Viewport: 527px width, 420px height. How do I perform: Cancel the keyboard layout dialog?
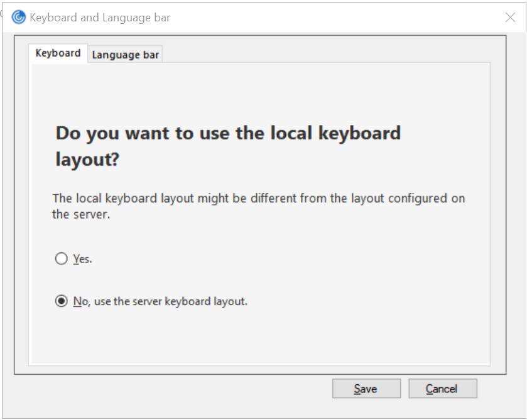[x=442, y=389]
